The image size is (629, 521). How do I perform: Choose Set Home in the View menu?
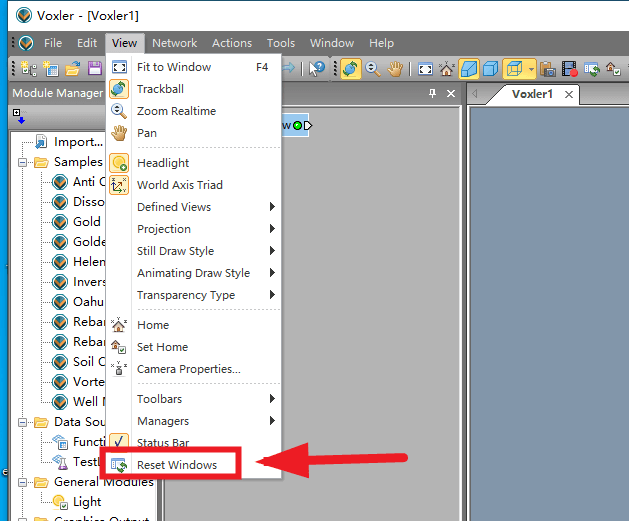(x=193, y=347)
